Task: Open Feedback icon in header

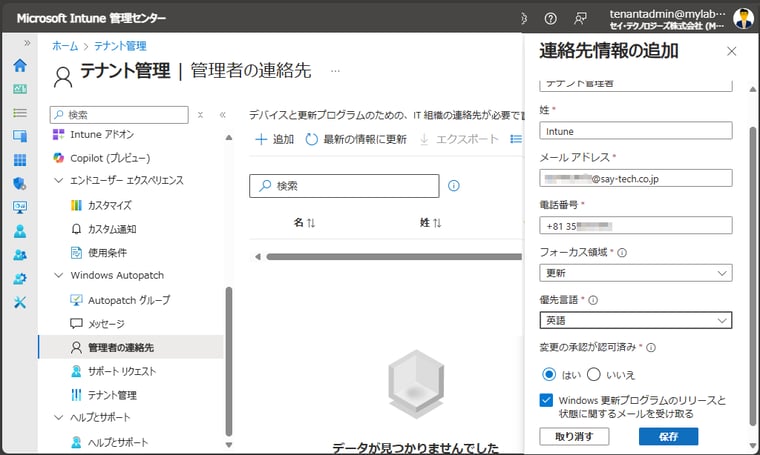Action: point(580,18)
